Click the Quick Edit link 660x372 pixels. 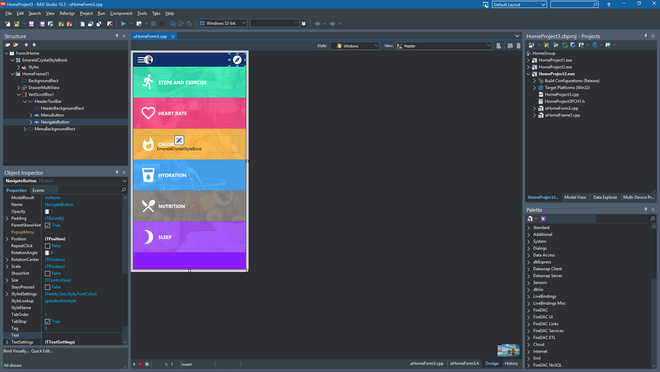click(x=42, y=351)
